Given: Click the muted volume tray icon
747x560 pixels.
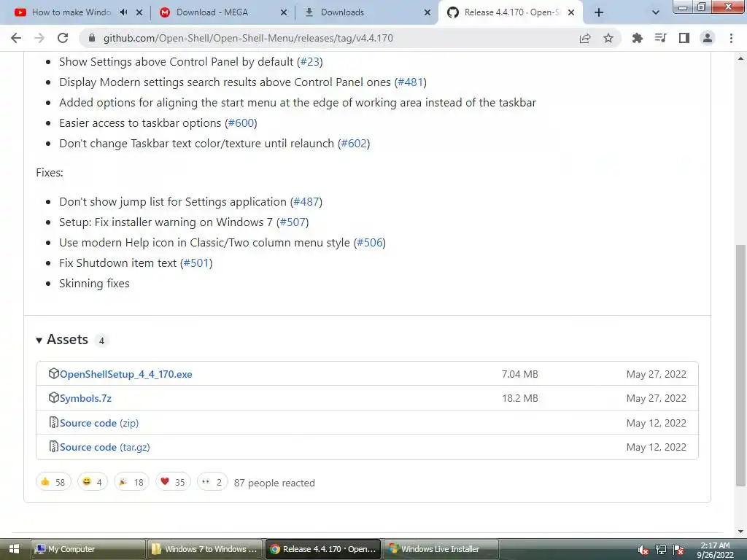Looking at the screenshot, I should (x=643, y=550).
